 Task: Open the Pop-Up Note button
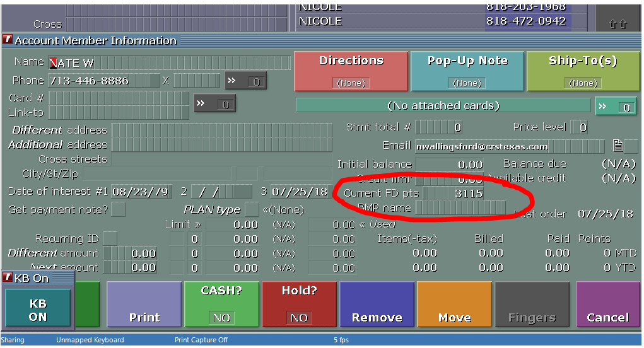point(467,71)
